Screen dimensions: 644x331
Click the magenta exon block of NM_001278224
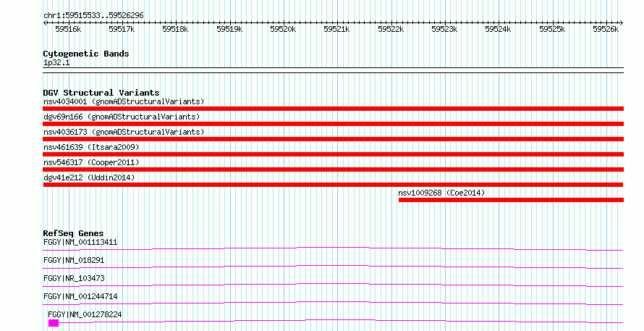click(x=54, y=323)
